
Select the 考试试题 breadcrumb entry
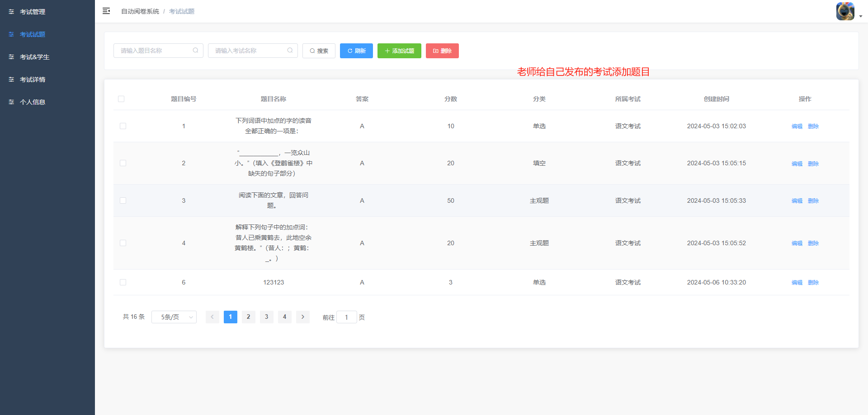(x=181, y=11)
